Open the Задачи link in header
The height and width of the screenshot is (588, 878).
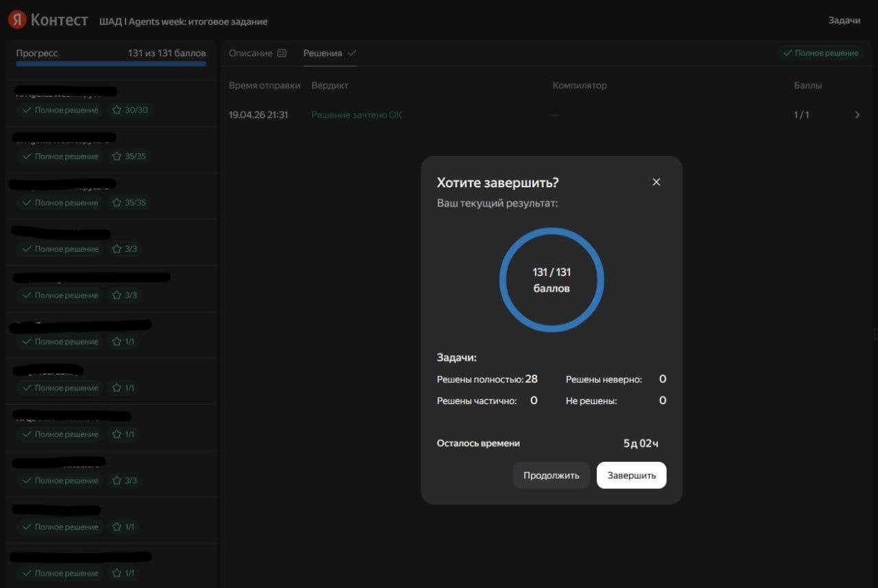(844, 20)
